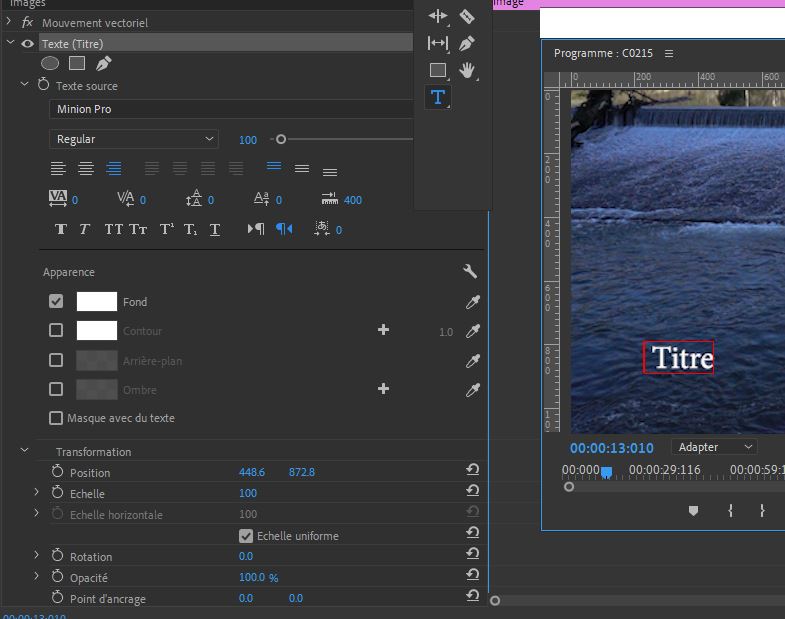Select the Pen tool in the tools panel
Image resolution: width=785 pixels, height=619 pixels.
pos(467,43)
